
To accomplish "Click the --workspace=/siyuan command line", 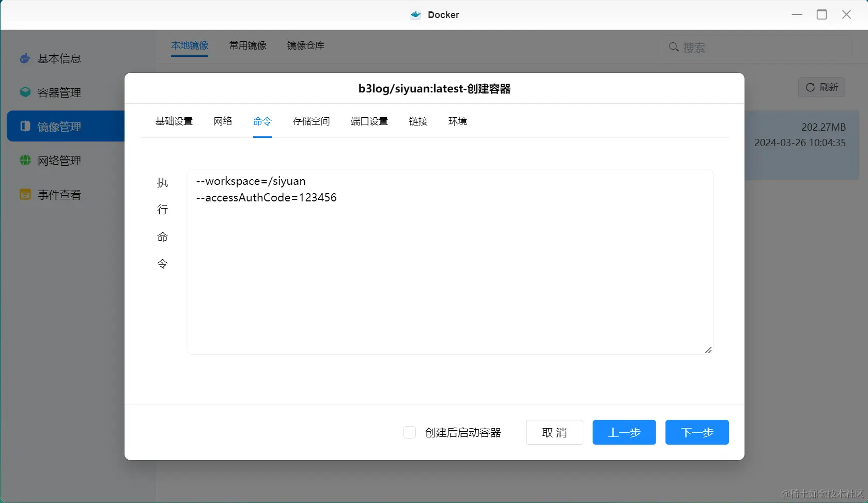I will [x=251, y=181].
